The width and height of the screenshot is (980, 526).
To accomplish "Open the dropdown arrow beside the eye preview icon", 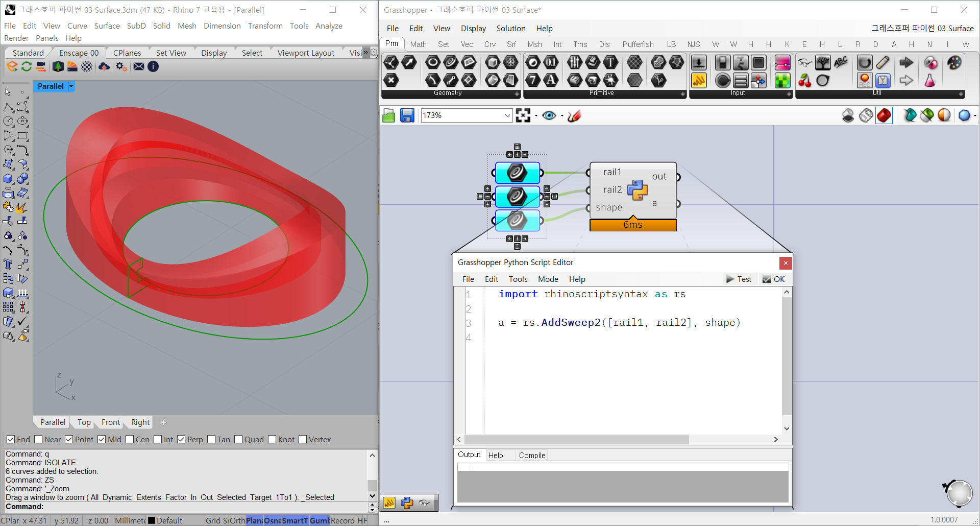I will click(562, 116).
